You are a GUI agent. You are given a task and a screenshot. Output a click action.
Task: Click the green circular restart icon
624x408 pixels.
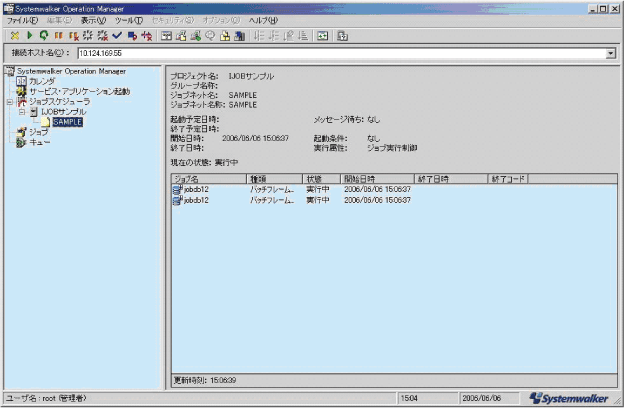[44, 36]
